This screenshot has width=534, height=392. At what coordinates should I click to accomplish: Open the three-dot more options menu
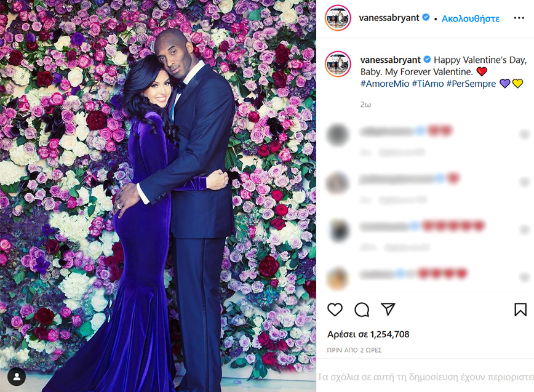(519, 18)
